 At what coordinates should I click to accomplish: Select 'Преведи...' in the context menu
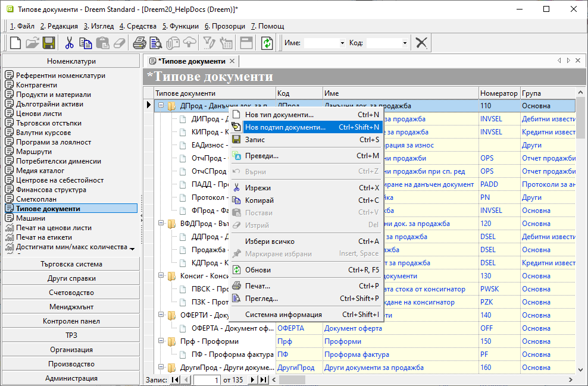(262, 156)
